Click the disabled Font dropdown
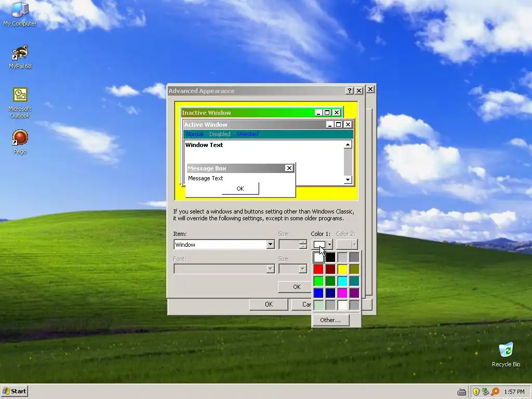 [x=224, y=269]
